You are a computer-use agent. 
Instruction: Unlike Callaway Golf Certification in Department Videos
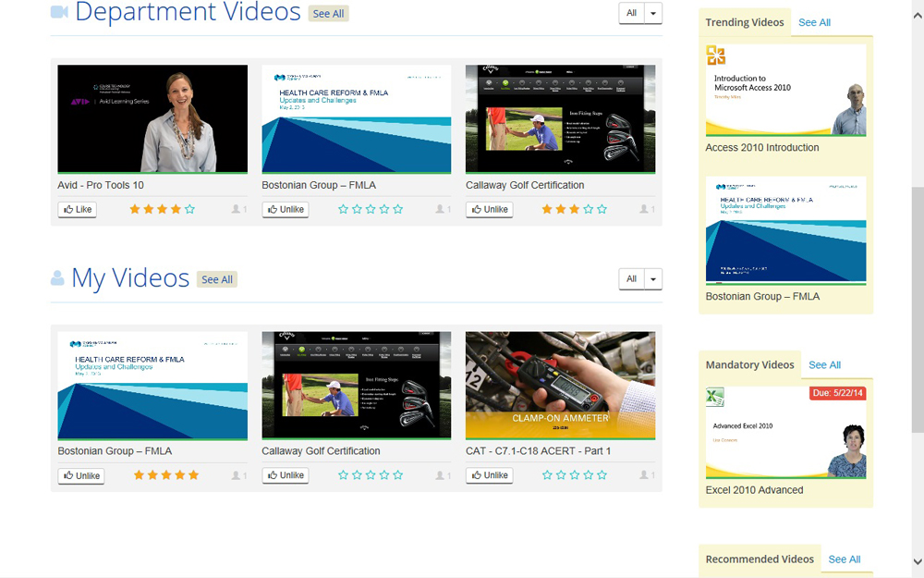pos(489,209)
